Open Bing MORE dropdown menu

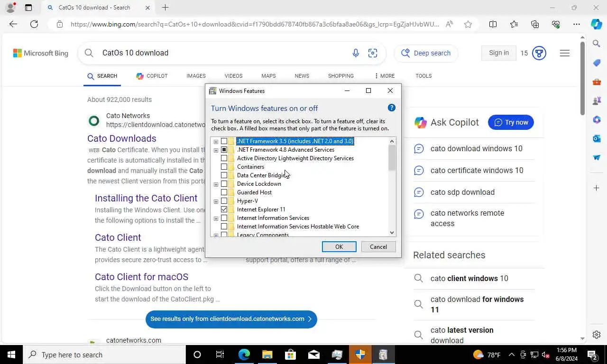[384, 76]
